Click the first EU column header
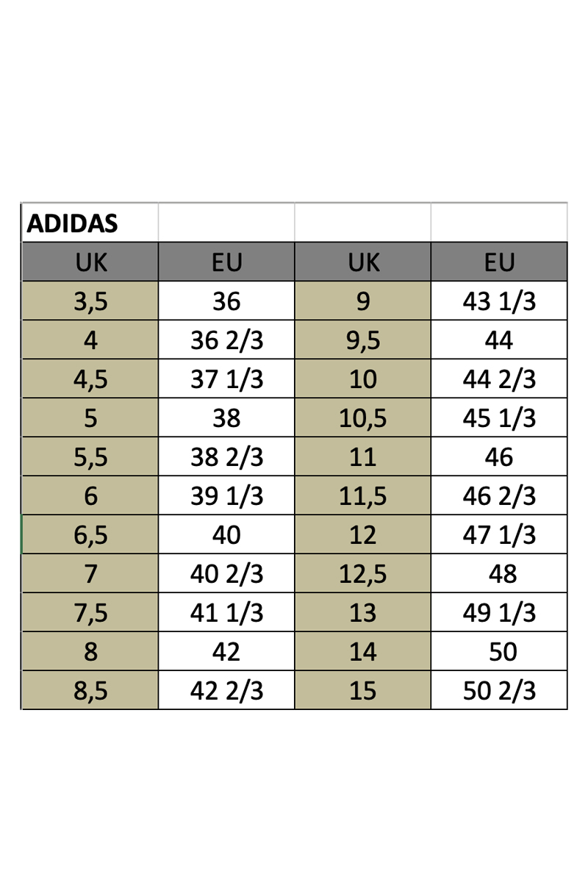 pyautogui.click(x=226, y=262)
